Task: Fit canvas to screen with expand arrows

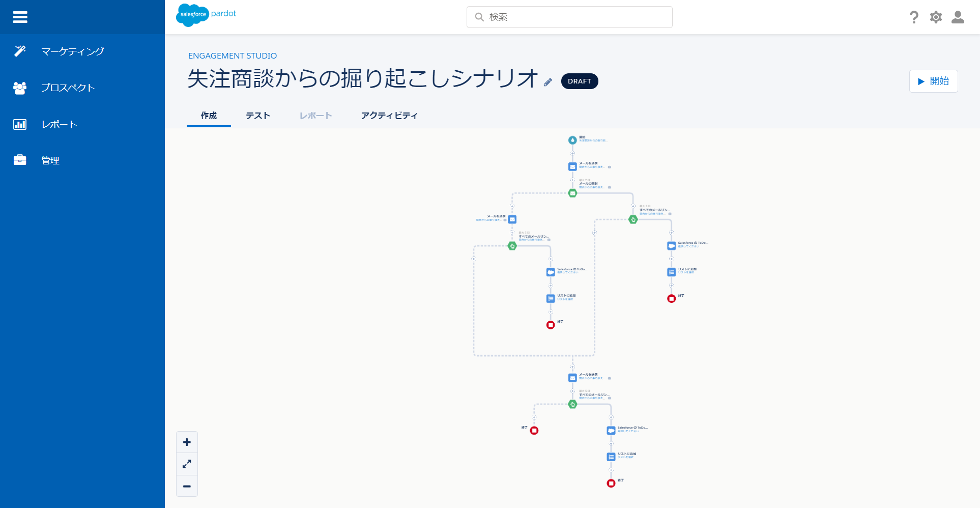Action: 187,464
